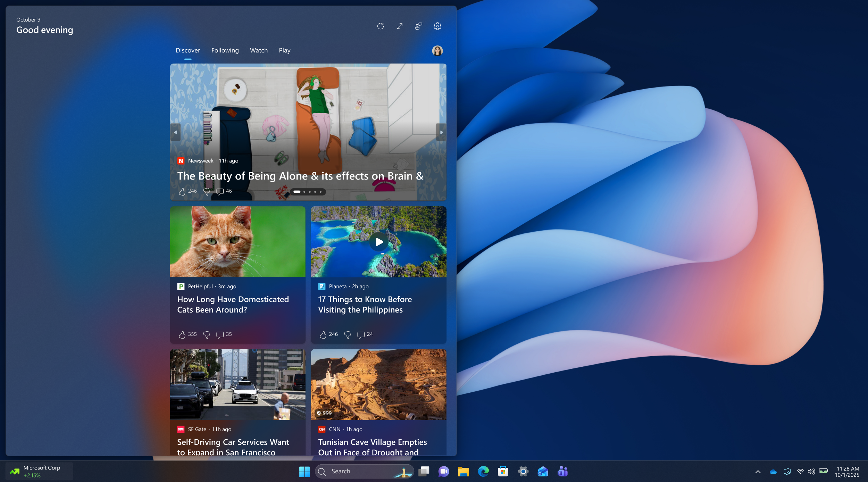The image size is (868, 482).
Task: Click the Planeta source label
Action: coord(338,286)
